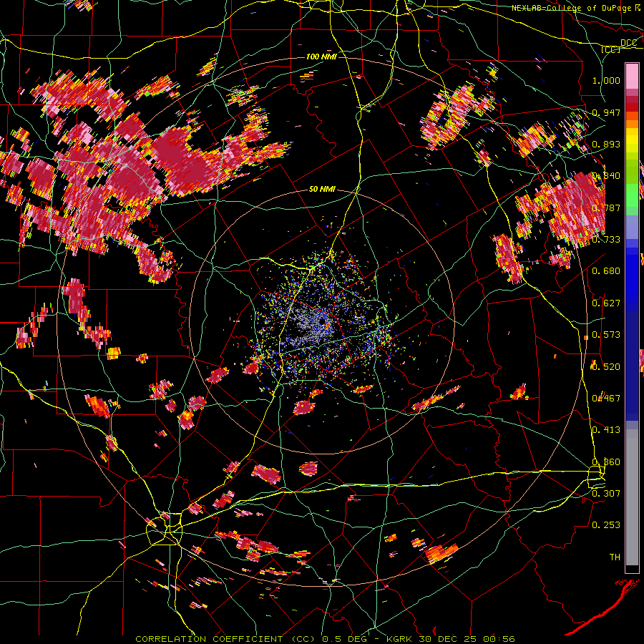Click the DCC label above the scale
644x644 pixels.
628,43
